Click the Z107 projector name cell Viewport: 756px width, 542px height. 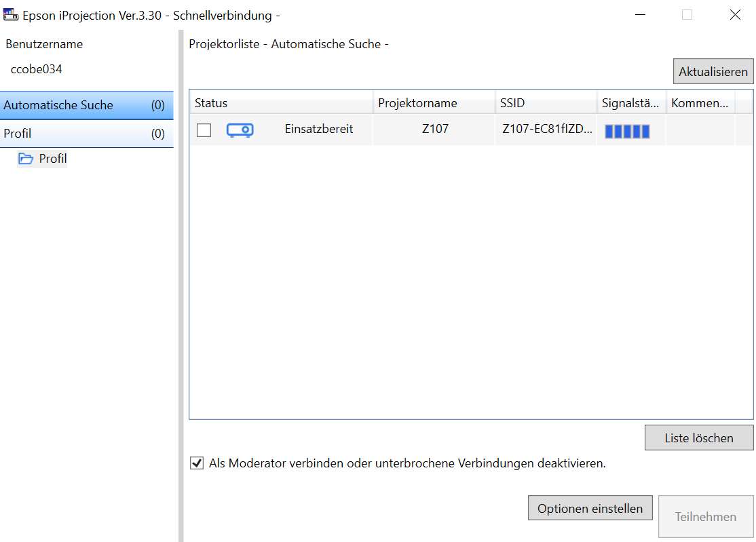(x=435, y=129)
